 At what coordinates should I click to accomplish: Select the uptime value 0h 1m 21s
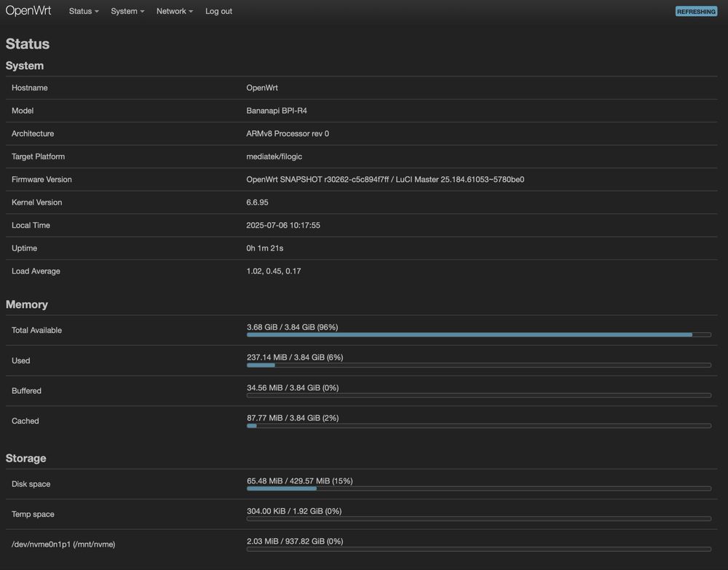(x=265, y=248)
